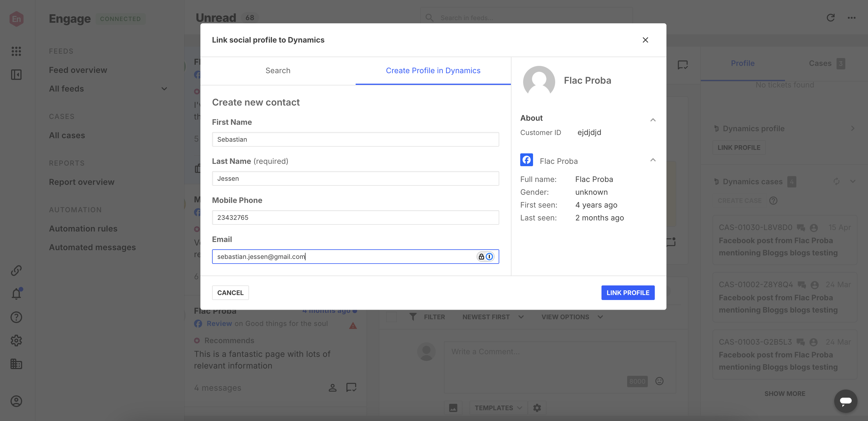
Task: Open the VIEW OPTIONS dropdown
Action: pyautogui.click(x=572, y=317)
